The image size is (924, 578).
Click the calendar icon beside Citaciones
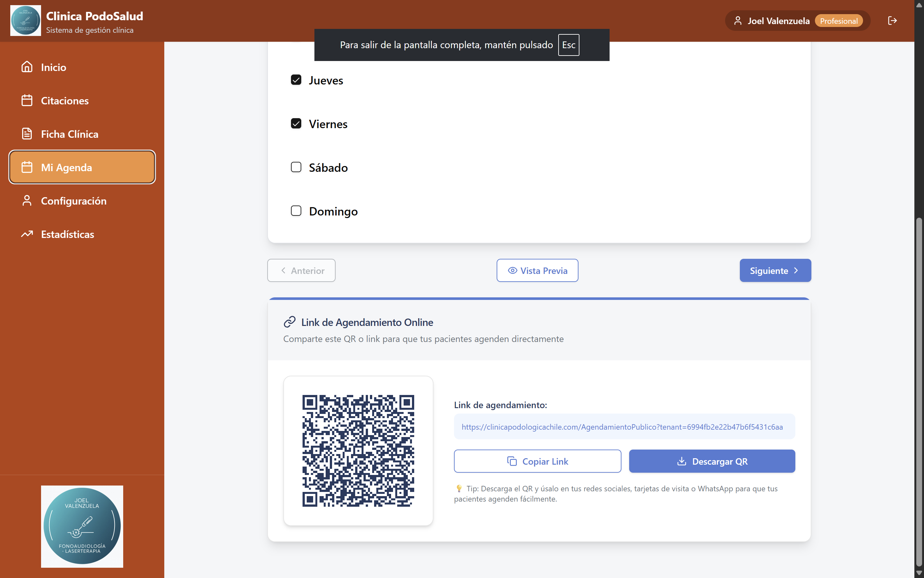(27, 100)
